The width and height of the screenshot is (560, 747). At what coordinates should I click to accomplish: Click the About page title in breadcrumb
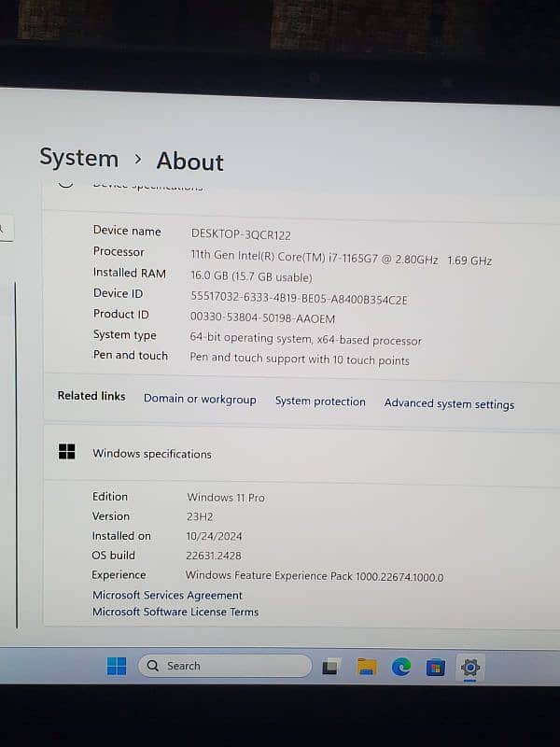click(x=189, y=162)
